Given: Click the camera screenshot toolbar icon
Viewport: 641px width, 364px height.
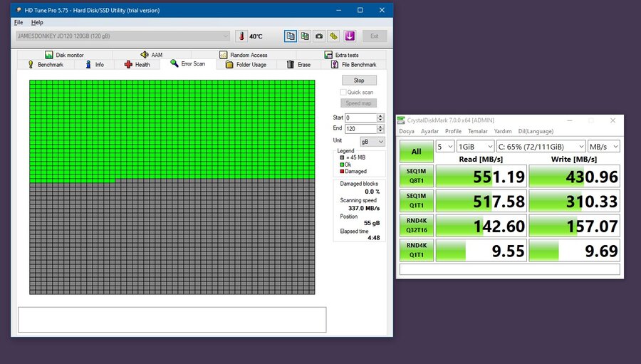Looking at the screenshot, I should click(x=318, y=36).
